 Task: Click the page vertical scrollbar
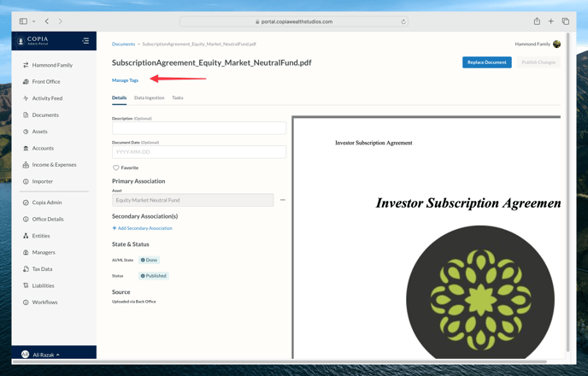coord(567,191)
